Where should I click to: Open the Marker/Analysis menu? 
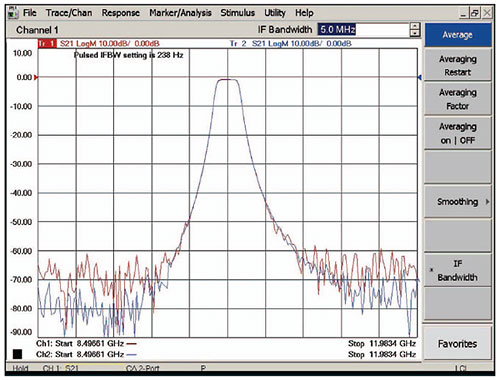tap(180, 13)
